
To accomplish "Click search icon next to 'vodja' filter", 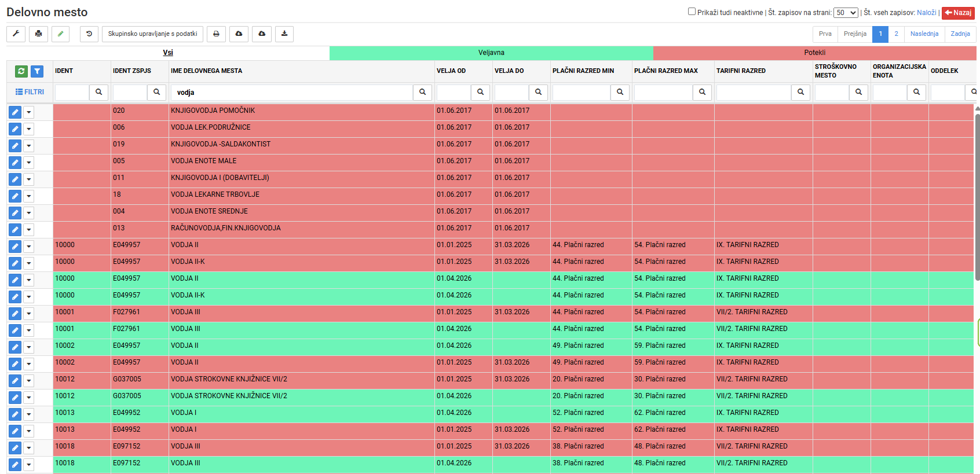I will (423, 92).
